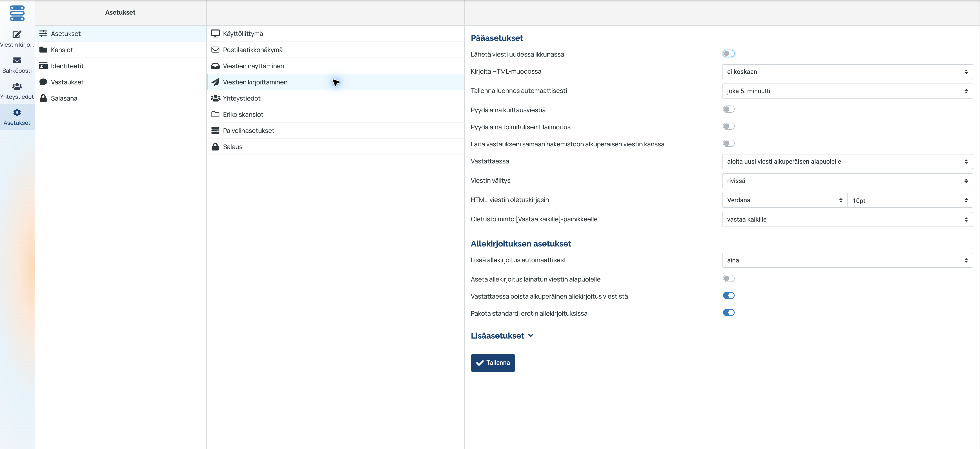
Task: Click the Tallenna save button
Action: click(x=493, y=363)
